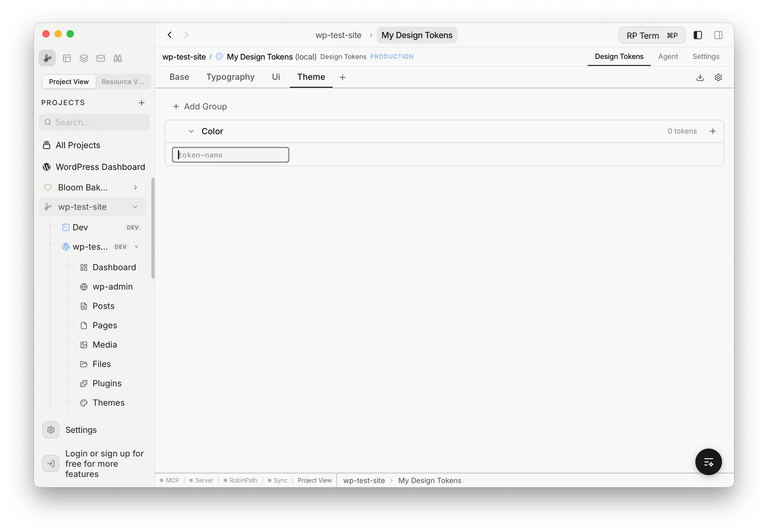Expand the Bloom Bak... project
Screen dimensions: 768x532
click(x=135, y=187)
